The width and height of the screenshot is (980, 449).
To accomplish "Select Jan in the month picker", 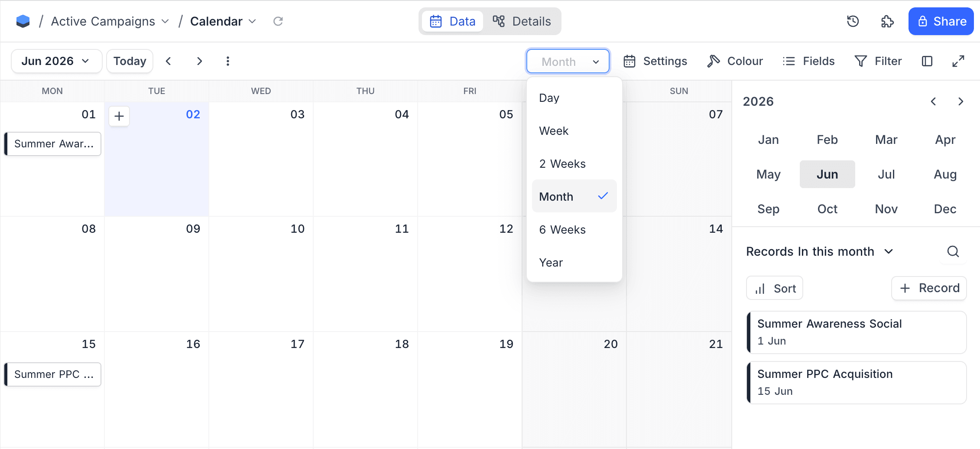I will (769, 140).
